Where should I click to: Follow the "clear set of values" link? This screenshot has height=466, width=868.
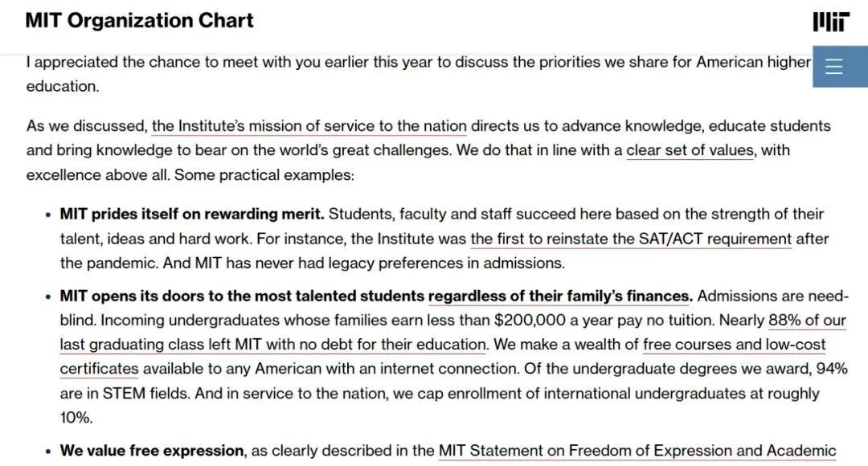pos(690,150)
